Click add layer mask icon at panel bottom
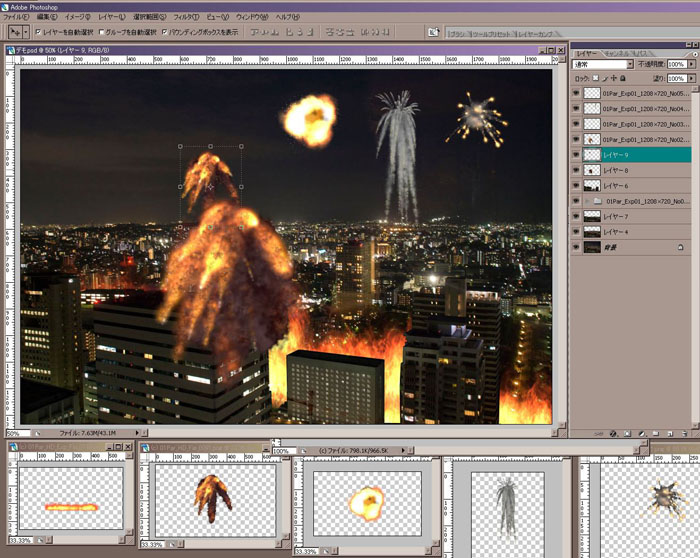The image size is (700, 558). pos(627,433)
